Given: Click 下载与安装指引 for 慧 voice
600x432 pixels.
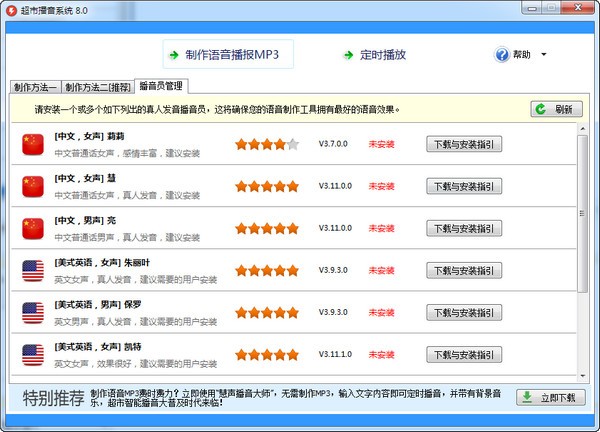Looking at the screenshot, I should [464, 186].
